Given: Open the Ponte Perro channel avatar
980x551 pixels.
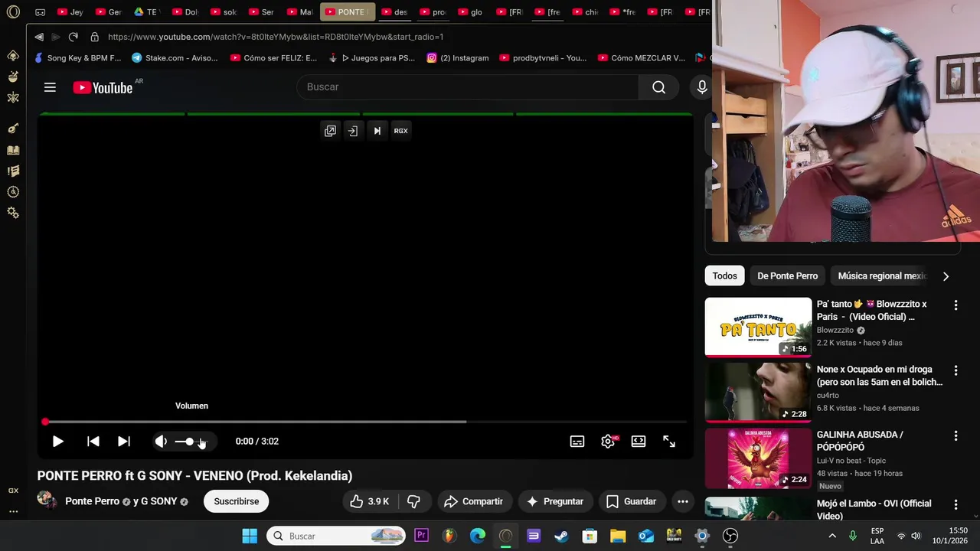Looking at the screenshot, I should tap(47, 500).
